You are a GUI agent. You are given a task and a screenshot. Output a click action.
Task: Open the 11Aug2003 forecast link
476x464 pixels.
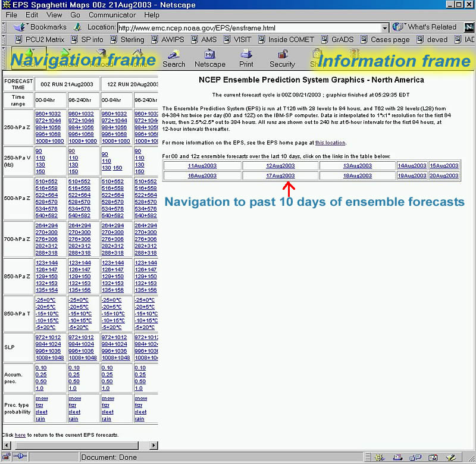click(202, 166)
